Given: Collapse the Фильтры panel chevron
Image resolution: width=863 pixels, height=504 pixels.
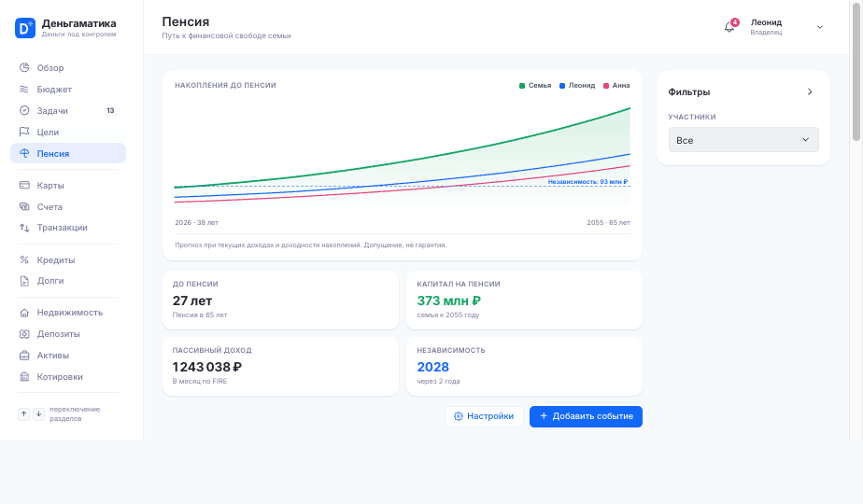Looking at the screenshot, I should tap(810, 91).
